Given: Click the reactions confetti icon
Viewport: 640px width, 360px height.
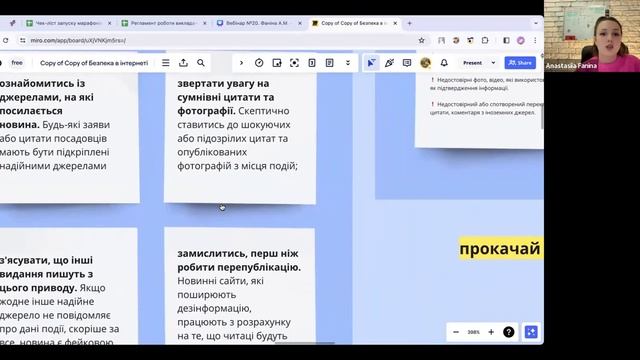Looking at the screenshot, I should pos(389,63).
